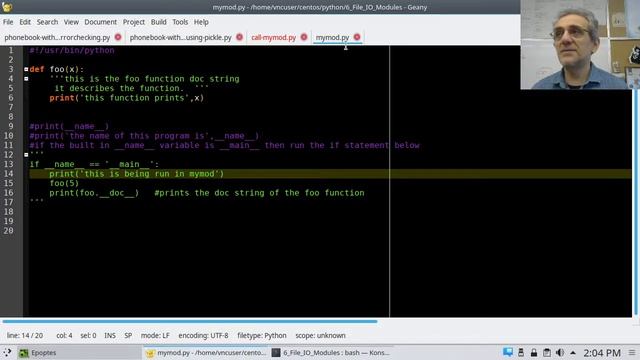640x360 pixels.
Task: Click 'mode: LF' in status bar
Action: coord(155,336)
